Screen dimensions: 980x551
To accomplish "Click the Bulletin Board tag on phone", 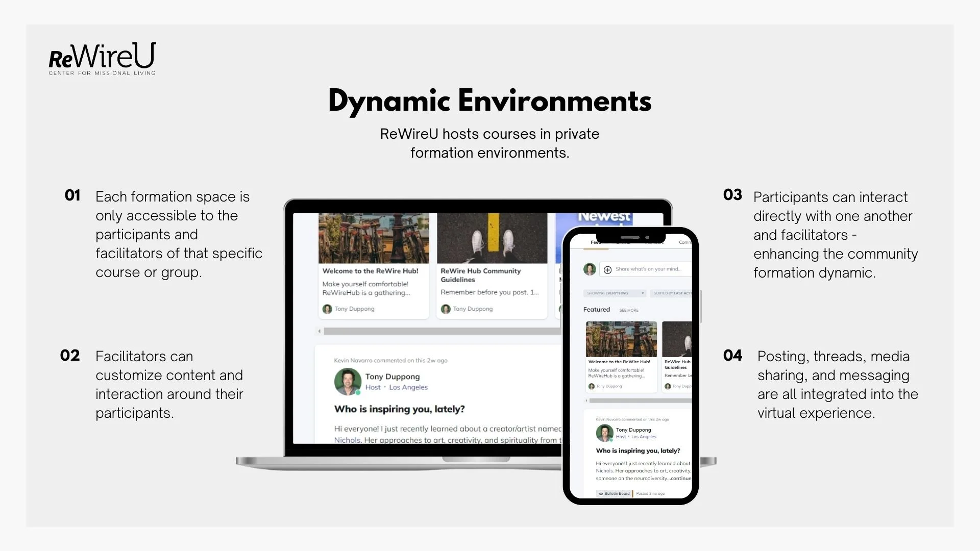I will (x=615, y=493).
